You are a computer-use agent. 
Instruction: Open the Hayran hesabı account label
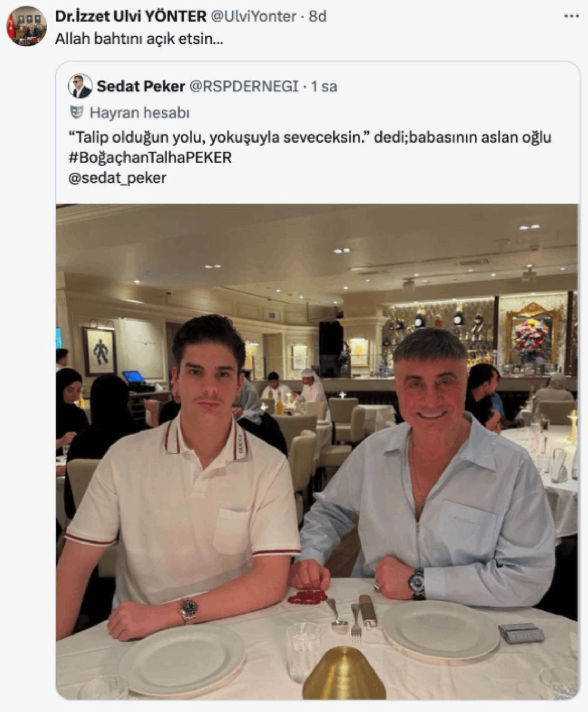tap(139, 113)
